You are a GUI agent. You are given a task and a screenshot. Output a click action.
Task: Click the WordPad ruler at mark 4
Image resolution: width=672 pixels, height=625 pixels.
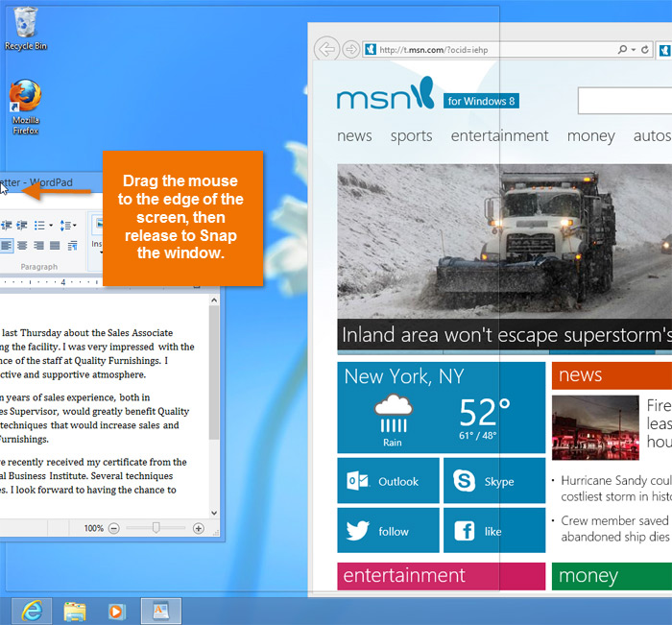click(63, 282)
